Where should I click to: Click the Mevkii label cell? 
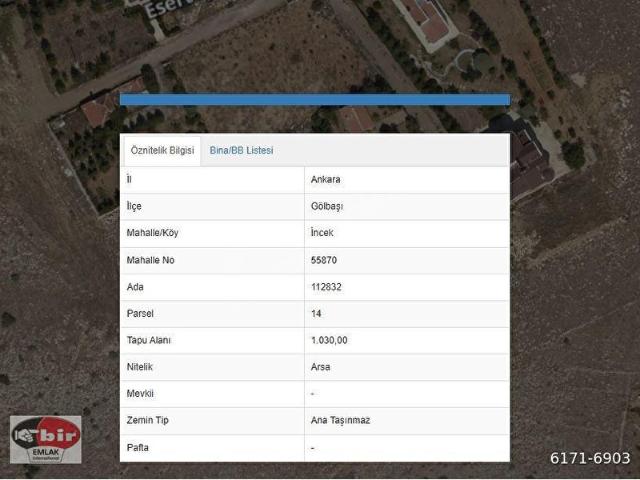pyautogui.click(x=212, y=394)
